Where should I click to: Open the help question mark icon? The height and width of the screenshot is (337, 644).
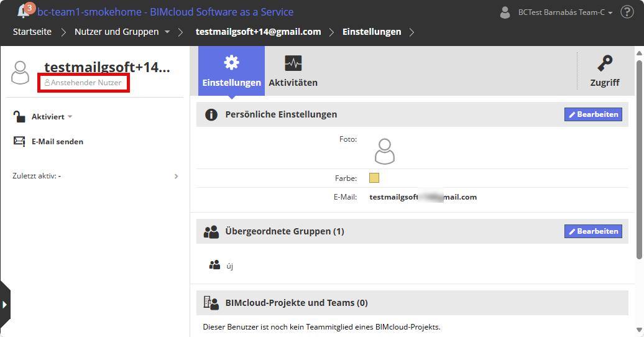[x=627, y=12]
